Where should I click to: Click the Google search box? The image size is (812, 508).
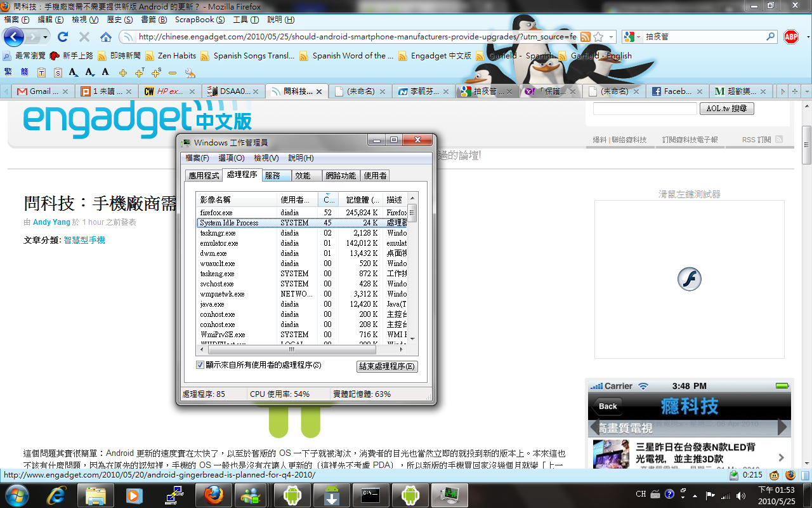(x=704, y=37)
